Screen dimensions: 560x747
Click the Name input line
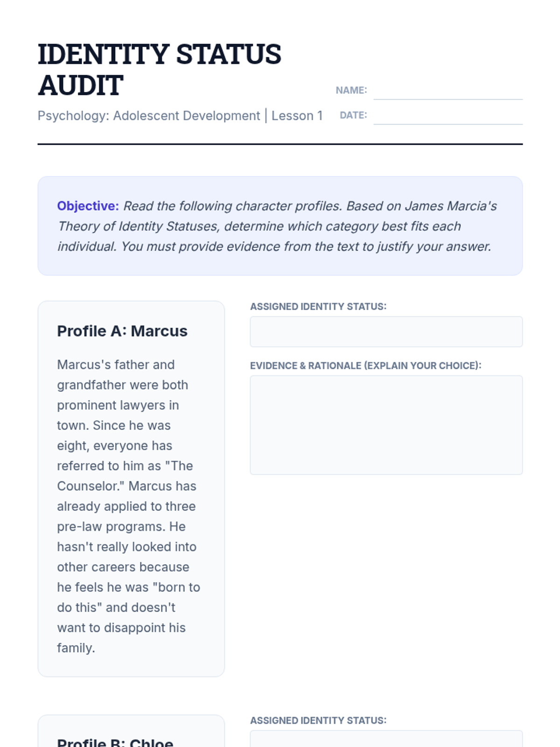pos(448,92)
